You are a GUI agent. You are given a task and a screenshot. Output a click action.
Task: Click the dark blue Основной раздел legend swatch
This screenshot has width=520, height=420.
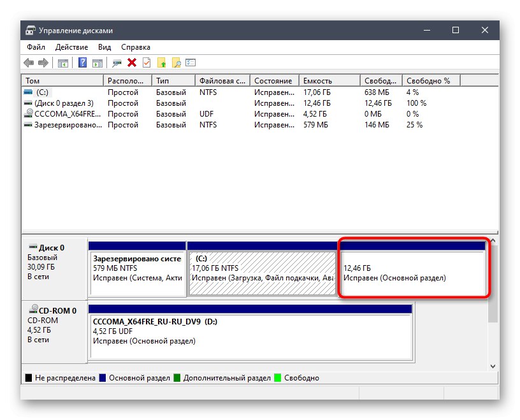[x=103, y=377]
